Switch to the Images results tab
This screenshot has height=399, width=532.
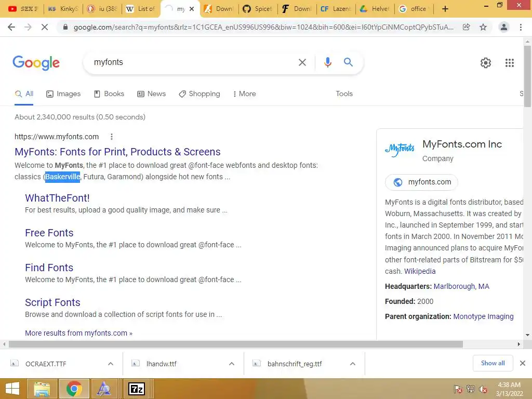(63, 94)
